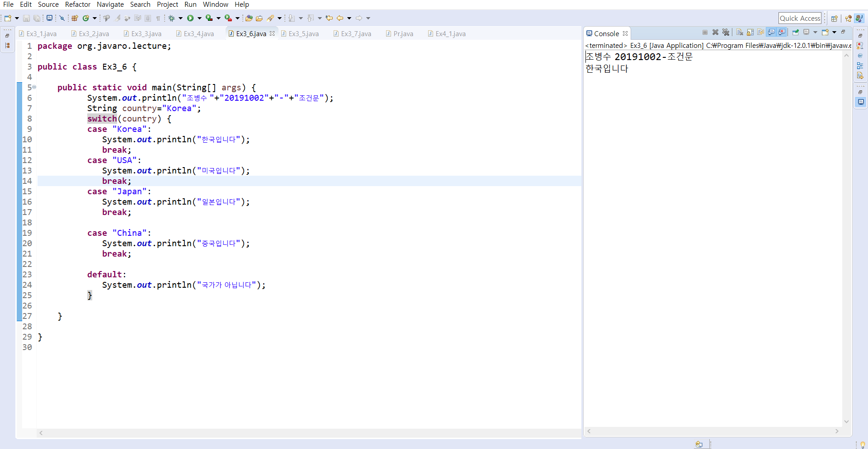Click the Back navigation arrow icon
This screenshot has width=868, height=449.
click(340, 18)
